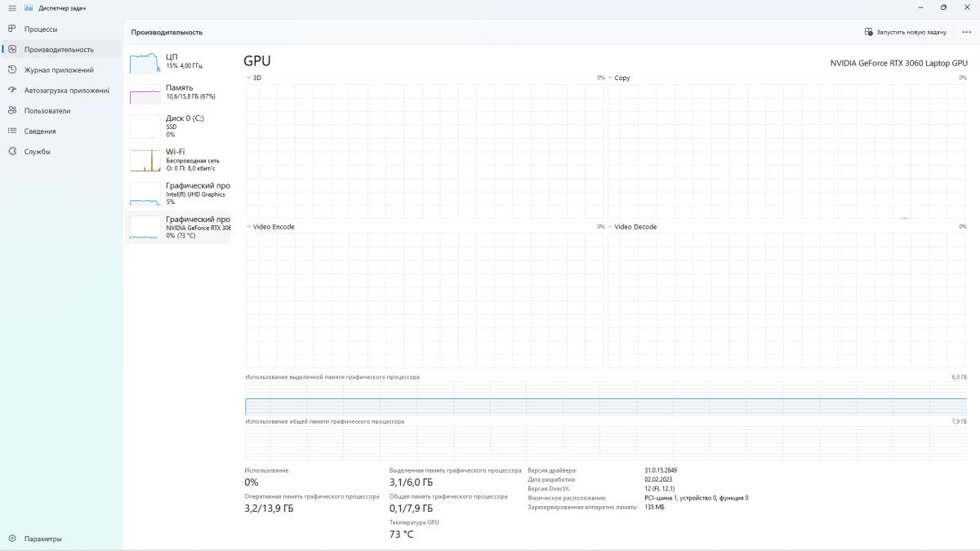Open the hamburger navigation menu
Image resolution: width=980 pixels, height=551 pixels.
coord(11,8)
